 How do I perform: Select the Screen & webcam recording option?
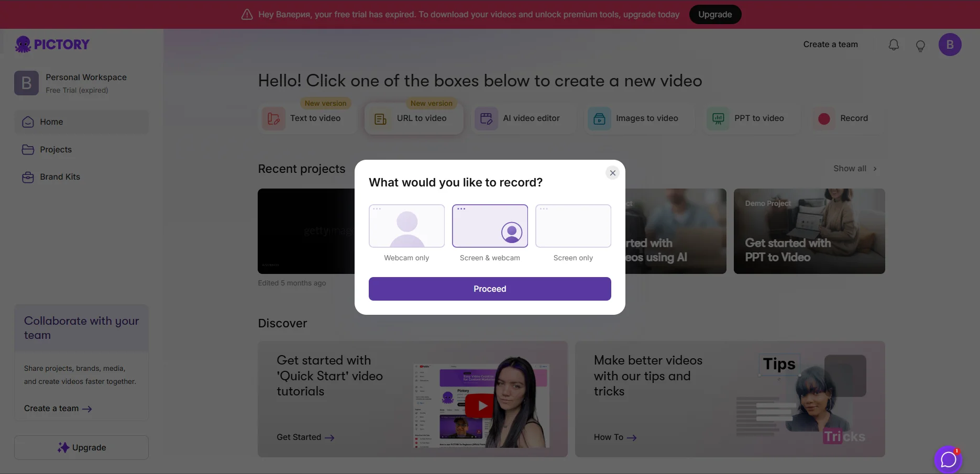[490, 226]
